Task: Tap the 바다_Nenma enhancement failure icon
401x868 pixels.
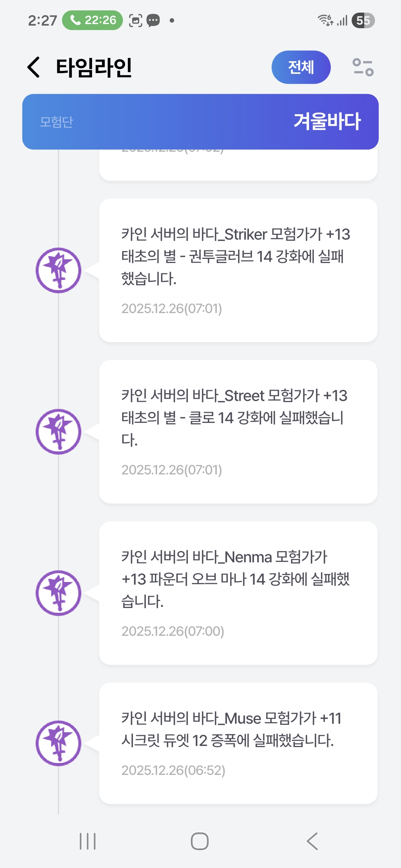Action: pos(58,593)
